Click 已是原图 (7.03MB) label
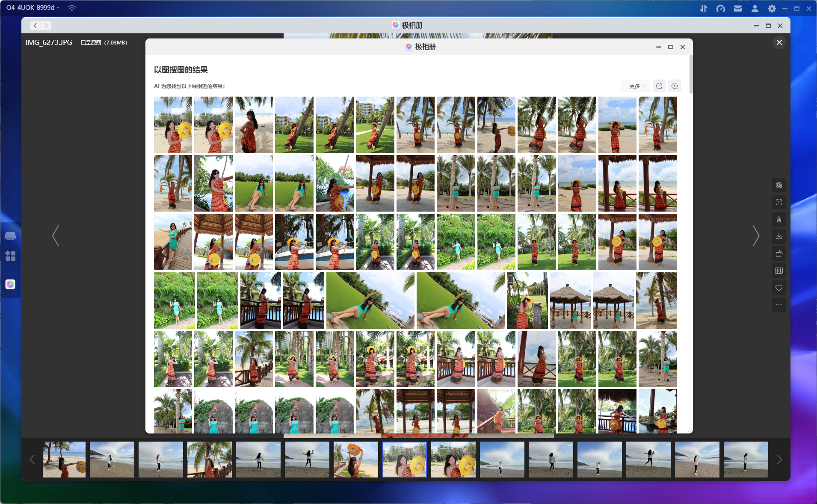Image resolution: width=817 pixels, height=504 pixels. coord(104,42)
